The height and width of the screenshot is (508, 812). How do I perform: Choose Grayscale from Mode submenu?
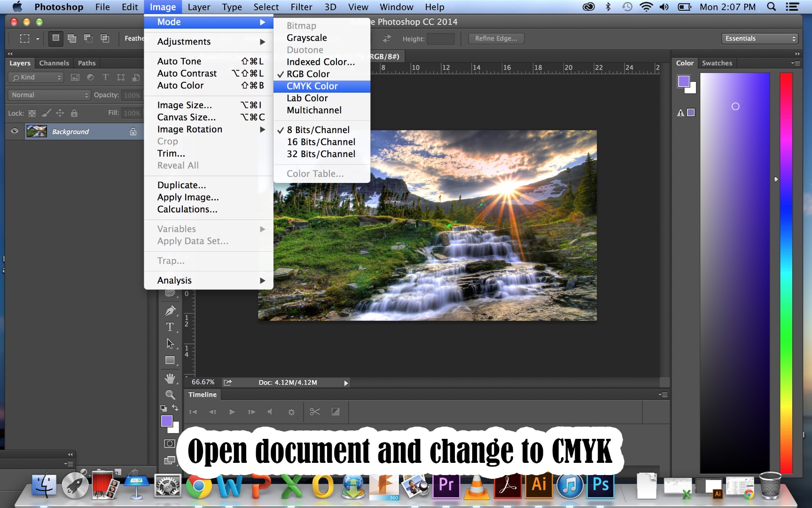[322, 38]
